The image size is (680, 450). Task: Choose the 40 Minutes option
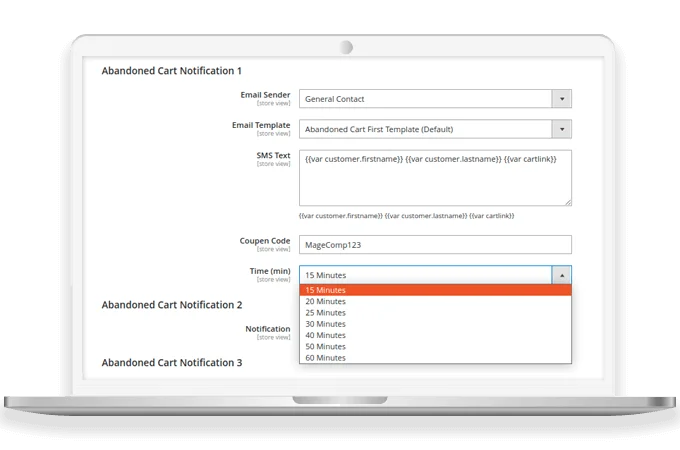[x=435, y=335]
